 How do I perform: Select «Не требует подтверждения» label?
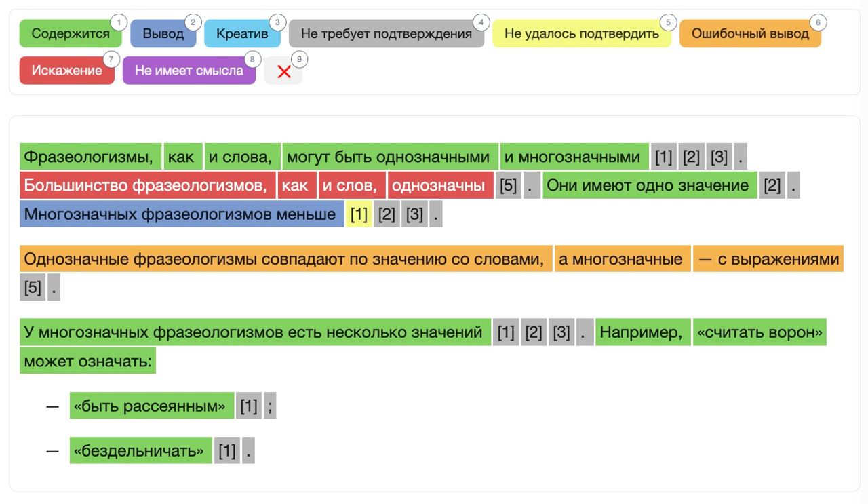coord(387,33)
